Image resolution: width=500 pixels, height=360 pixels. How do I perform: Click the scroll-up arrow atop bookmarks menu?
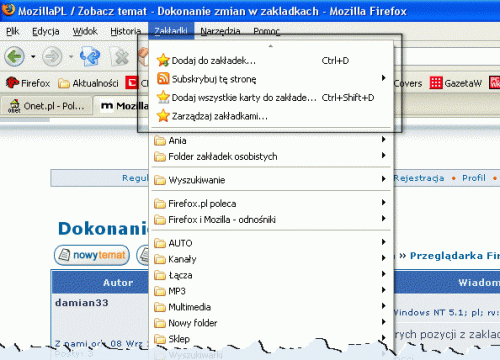pos(271,46)
